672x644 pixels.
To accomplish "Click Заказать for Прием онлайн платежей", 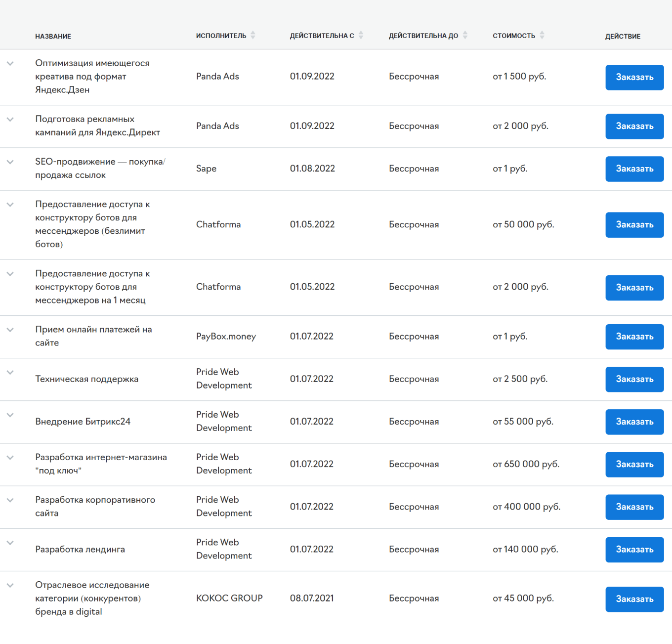I will (x=634, y=337).
